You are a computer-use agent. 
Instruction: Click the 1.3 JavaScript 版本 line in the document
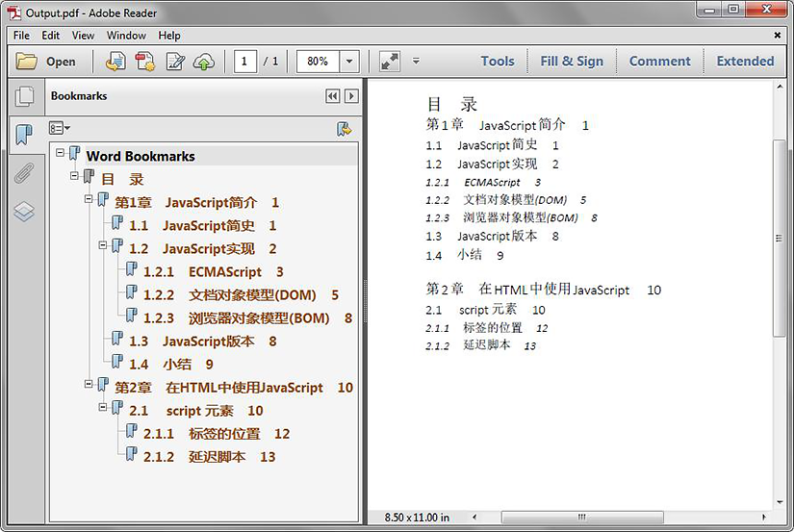tap(492, 237)
